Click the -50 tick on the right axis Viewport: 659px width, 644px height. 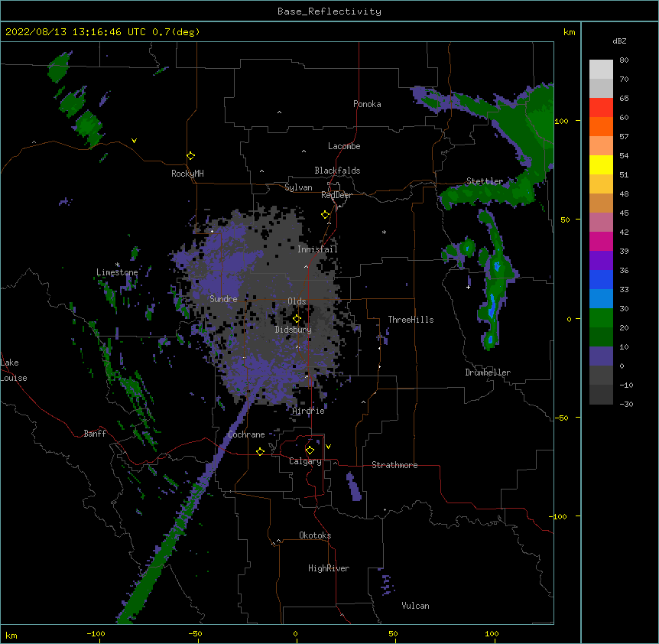click(x=562, y=418)
